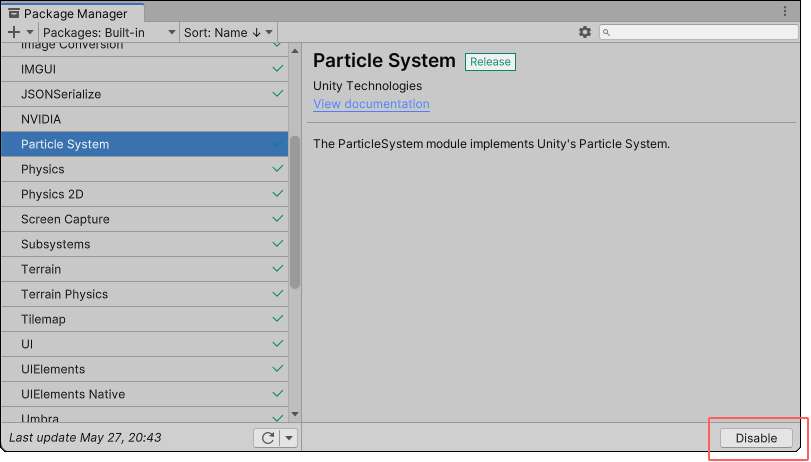Click the checkmark next to IMGUI
This screenshot has height=462, width=811.
(x=278, y=68)
